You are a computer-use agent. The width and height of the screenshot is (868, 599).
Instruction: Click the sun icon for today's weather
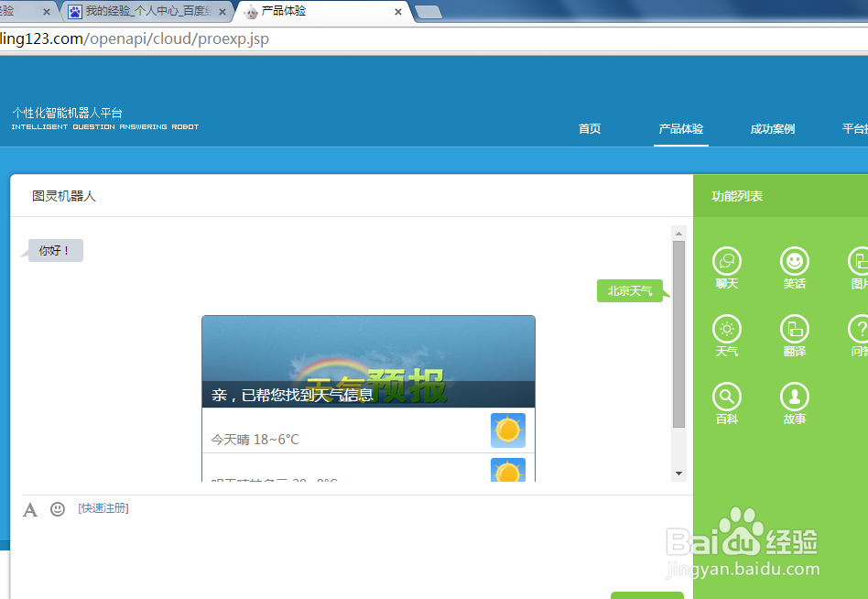[x=507, y=430]
